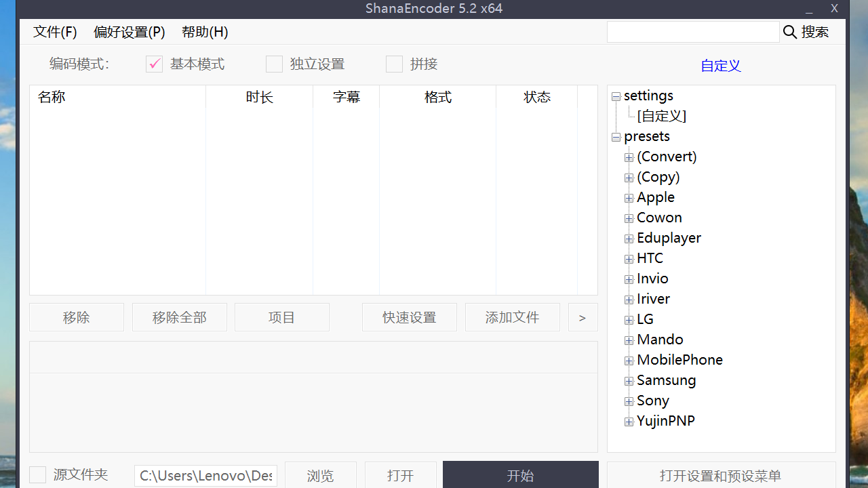
Task: Expand the Apple preset group
Action: click(629, 197)
